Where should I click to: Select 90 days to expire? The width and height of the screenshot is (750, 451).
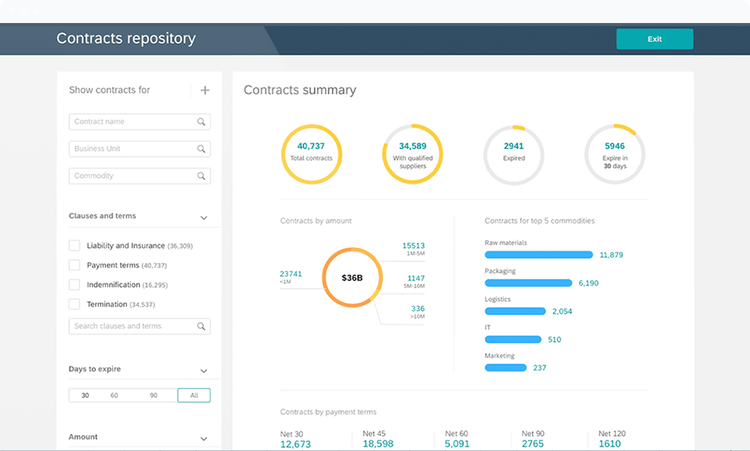(x=154, y=396)
